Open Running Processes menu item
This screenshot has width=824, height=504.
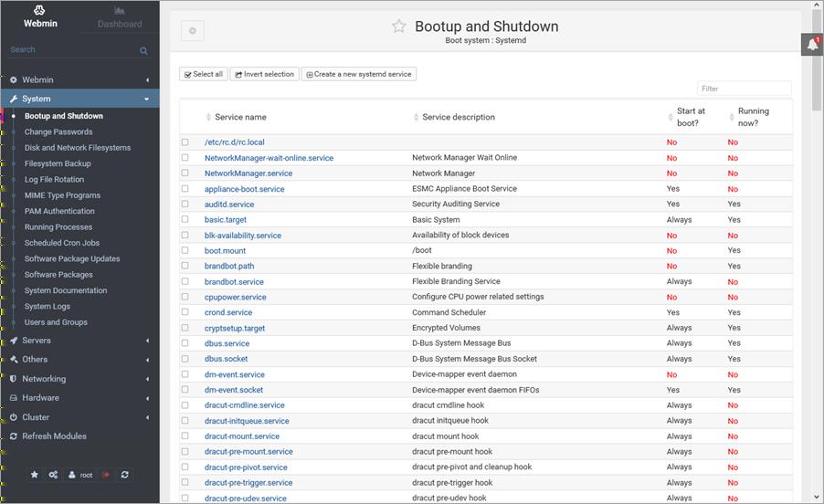point(58,226)
